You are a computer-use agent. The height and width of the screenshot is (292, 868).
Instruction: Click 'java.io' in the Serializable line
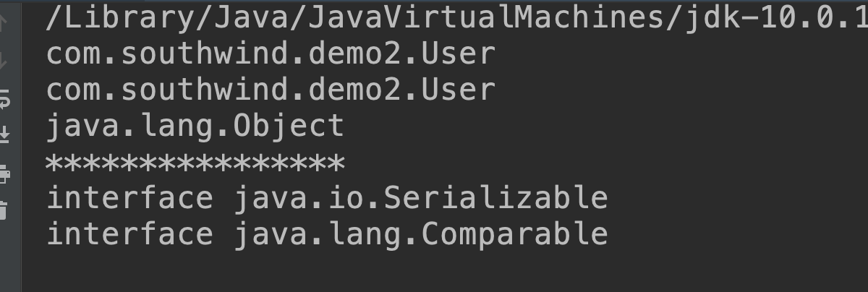(299, 198)
